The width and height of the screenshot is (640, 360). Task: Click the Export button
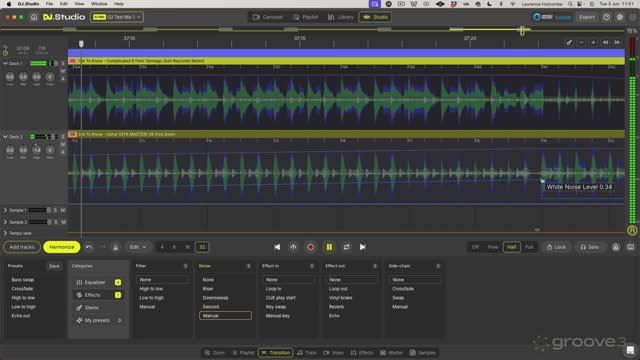tap(587, 17)
